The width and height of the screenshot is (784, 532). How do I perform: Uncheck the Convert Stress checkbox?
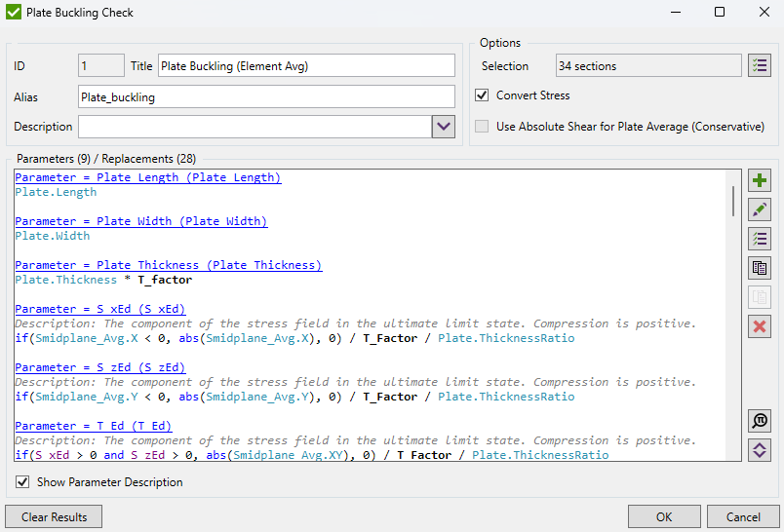pyautogui.click(x=482, y=95)
